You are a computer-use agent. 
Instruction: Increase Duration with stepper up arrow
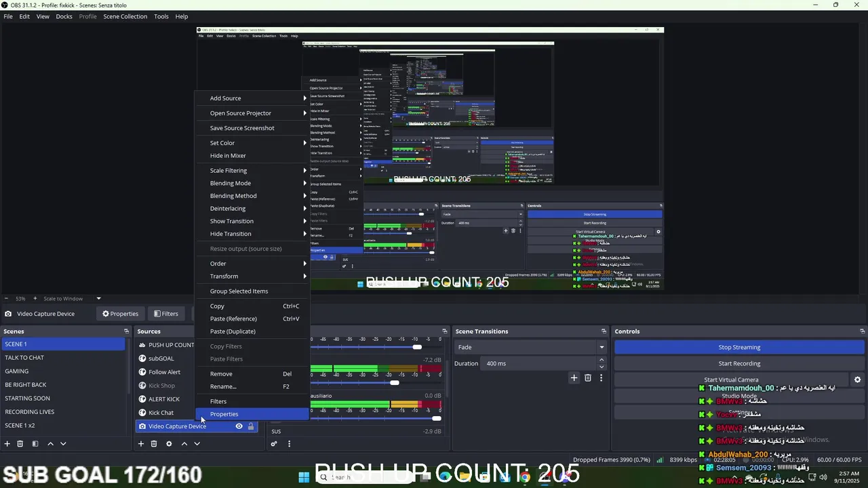pyautogui.click(x=601, y=361)
